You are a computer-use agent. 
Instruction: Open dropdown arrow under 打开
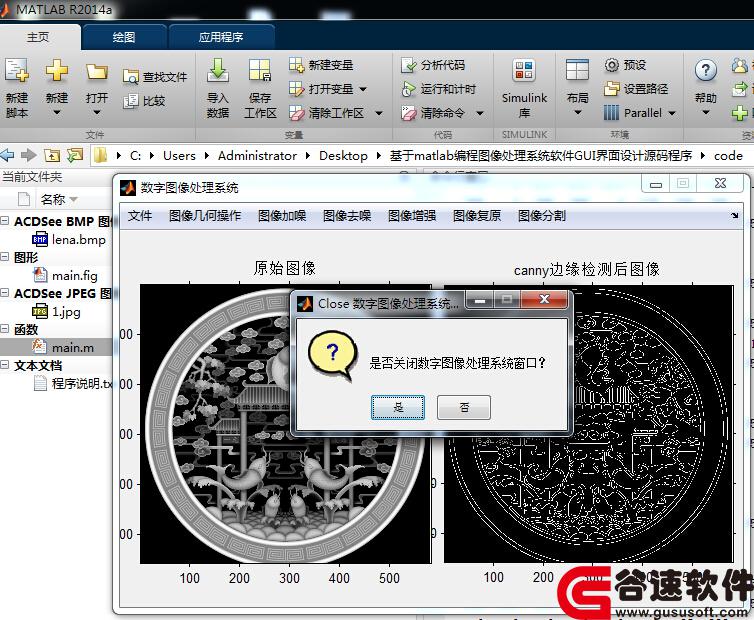coord(97,113)
